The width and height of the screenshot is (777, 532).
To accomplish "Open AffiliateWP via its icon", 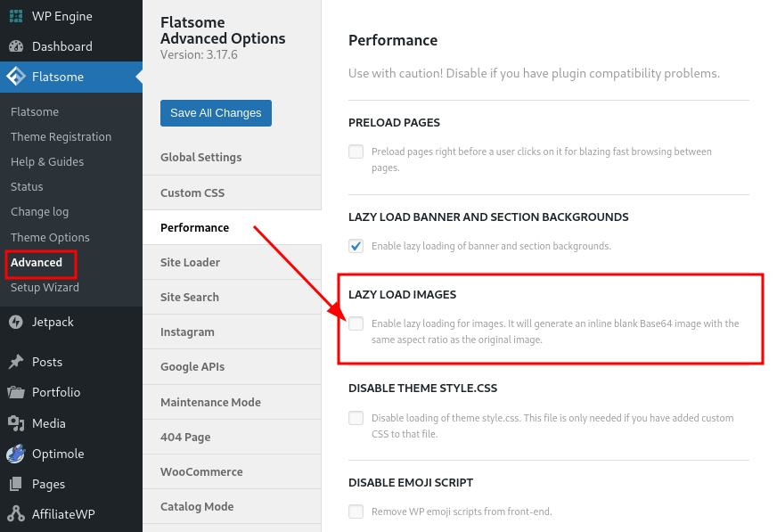I will [x=16, y=513].
